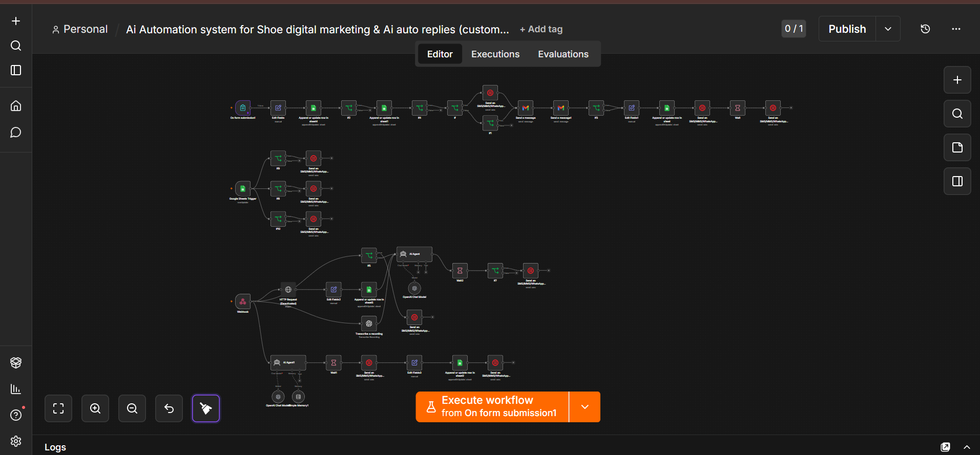Expand the Publish dropdown arrow

pyautogui.click(x=888, y=29)
